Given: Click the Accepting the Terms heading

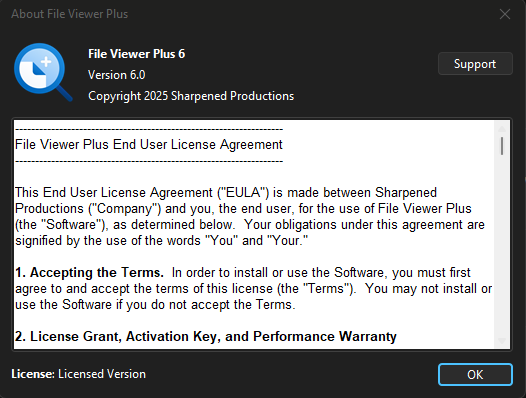Looking at the screenshot, I should pos(89,272).
